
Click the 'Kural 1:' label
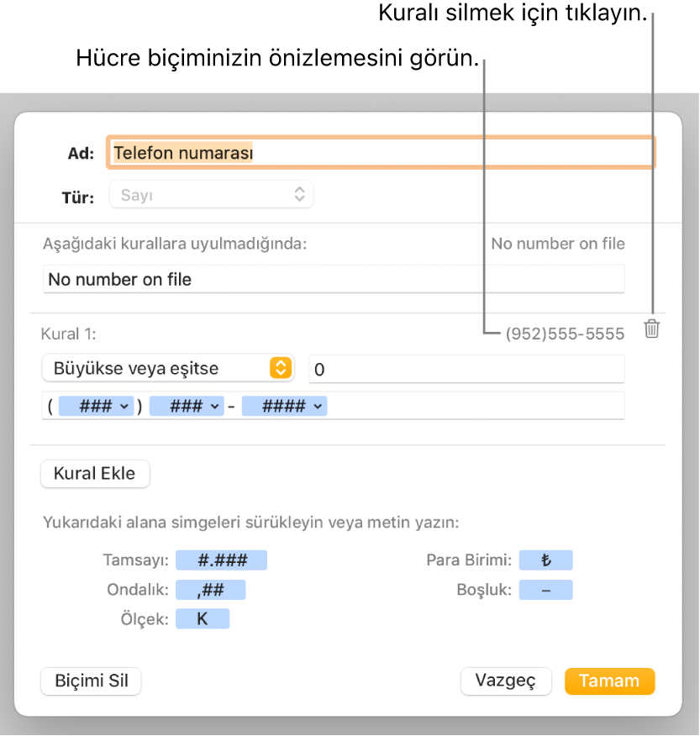pyautogui.click(x=69, y=334)
